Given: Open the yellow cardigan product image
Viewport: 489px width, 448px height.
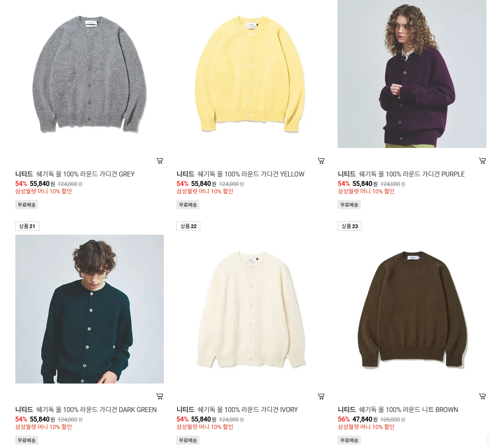Looking at the screenshot, I should 250,74.
